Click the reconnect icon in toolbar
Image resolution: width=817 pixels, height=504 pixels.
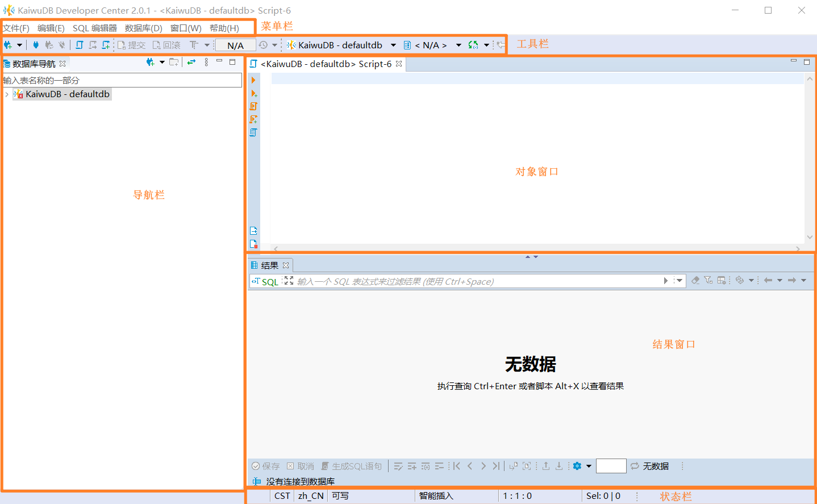[x=49, y=45]
